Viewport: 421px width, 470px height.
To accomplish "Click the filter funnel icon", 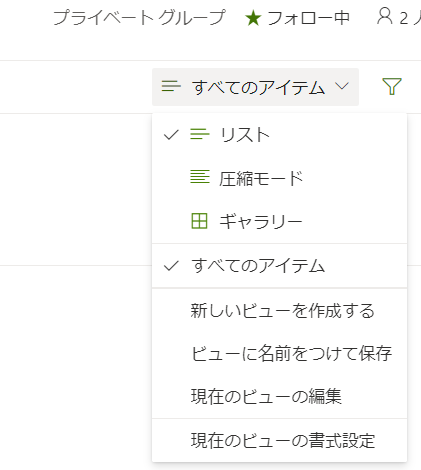I will click(392, 87).
